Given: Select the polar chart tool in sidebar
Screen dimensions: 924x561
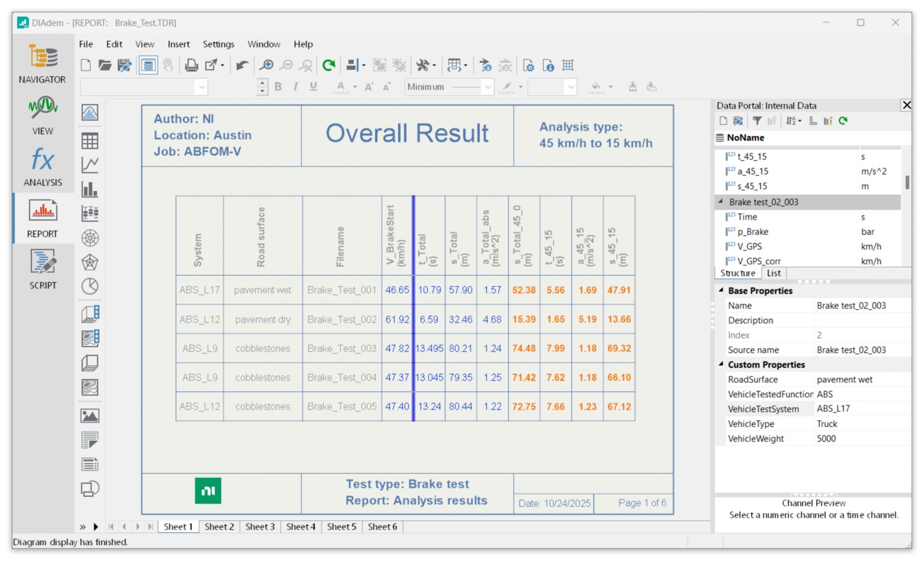Looking at the screenshot, I should (x=90, y=238).
